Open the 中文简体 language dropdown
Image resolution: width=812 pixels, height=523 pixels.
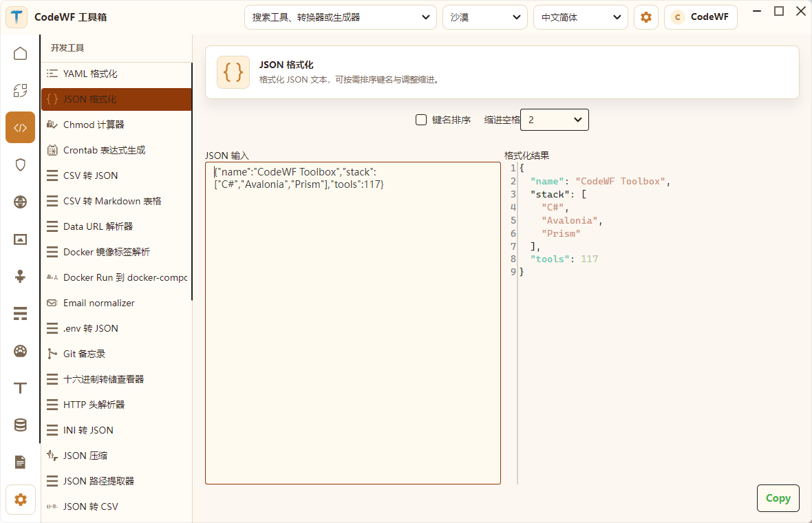pos(581,17)
